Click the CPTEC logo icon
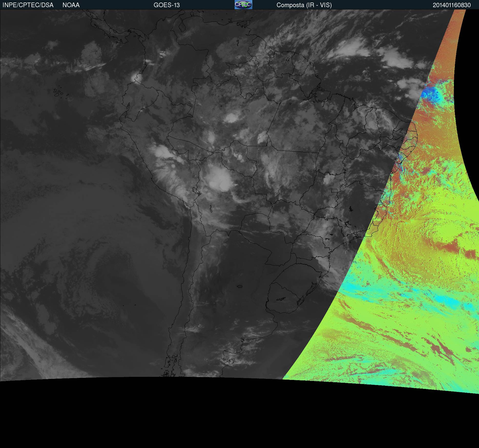 243,5
